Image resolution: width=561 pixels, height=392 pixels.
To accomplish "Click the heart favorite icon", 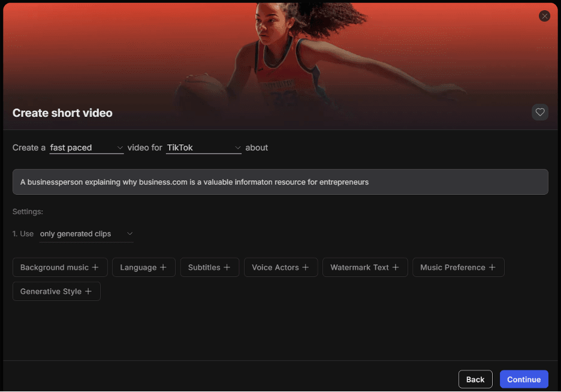I will click(540, 112).
